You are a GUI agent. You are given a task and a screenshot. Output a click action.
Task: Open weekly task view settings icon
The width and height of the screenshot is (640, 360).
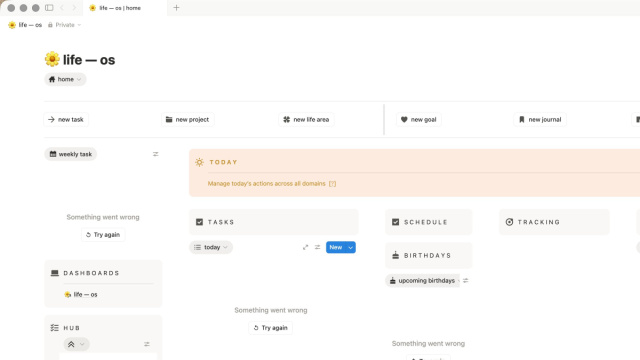(156, 154)
